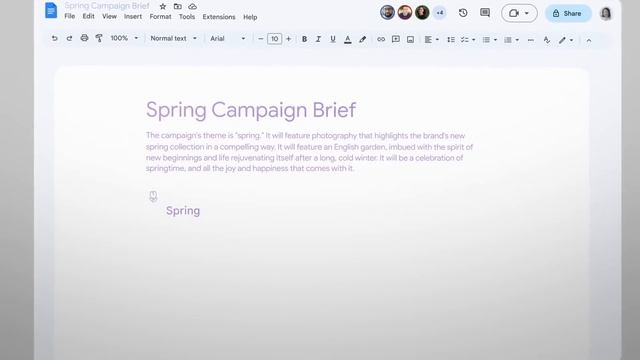
Task: Check the cloud save status icon
Action: pyautogui.click(x=192, y=7)
